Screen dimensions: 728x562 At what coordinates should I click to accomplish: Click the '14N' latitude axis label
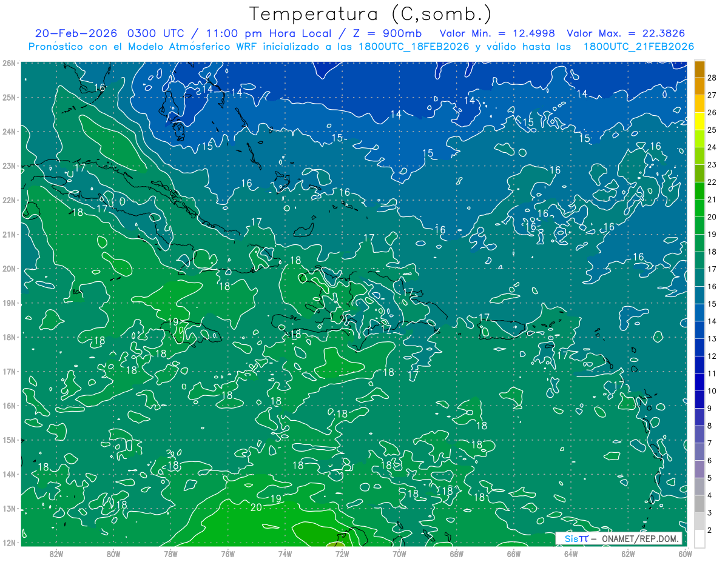9,474
